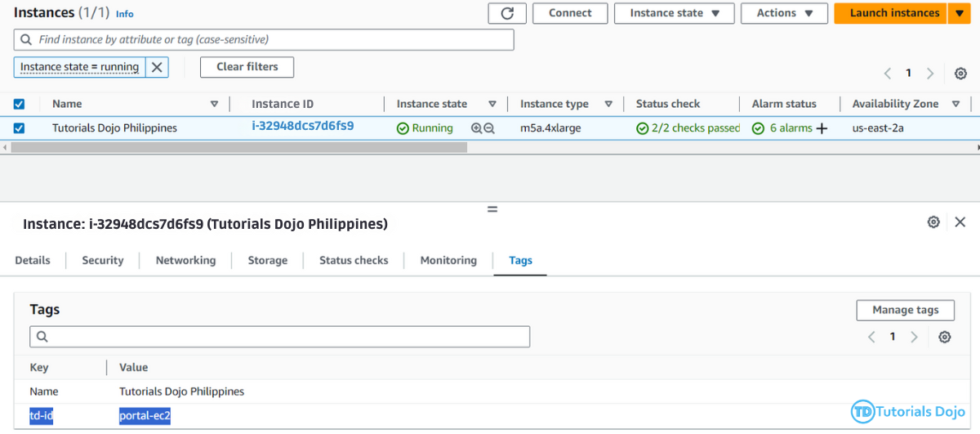The height and width of the screenshot is (434, 980).
Task: Go to previous page of tags
Action: pos(871,337)
